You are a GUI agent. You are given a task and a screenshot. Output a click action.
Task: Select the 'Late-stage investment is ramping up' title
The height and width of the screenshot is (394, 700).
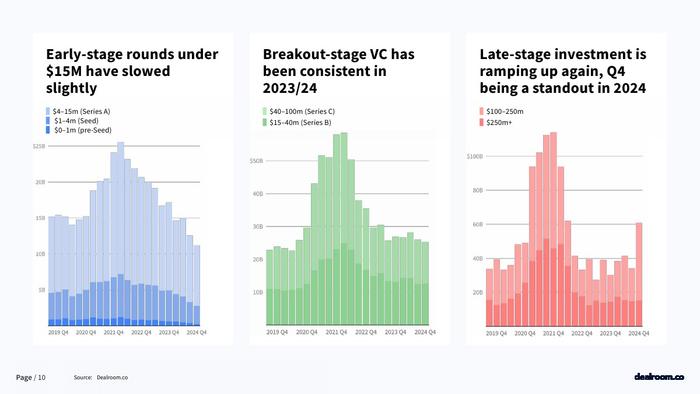(x=563, y=71)
